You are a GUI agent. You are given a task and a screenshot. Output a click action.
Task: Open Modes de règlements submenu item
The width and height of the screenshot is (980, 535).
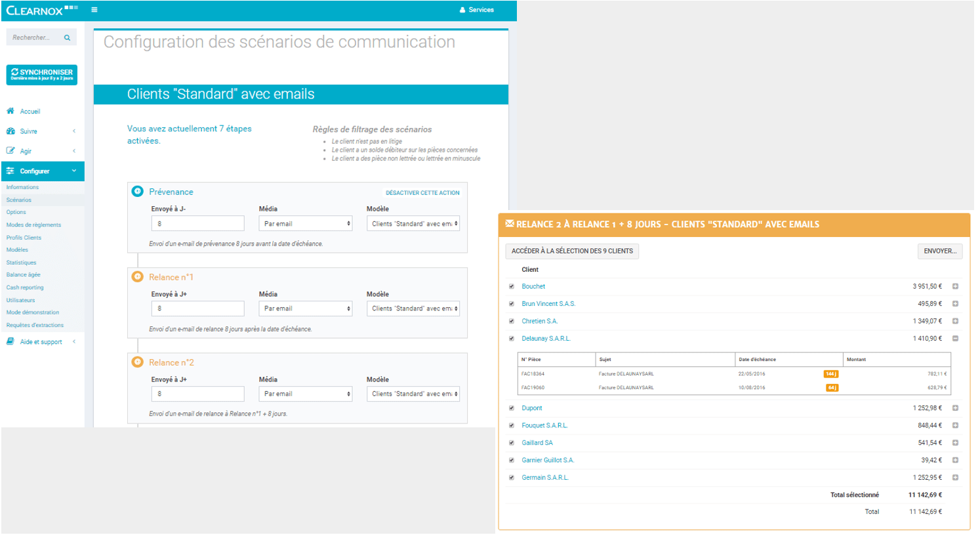[x=33, y=225]
